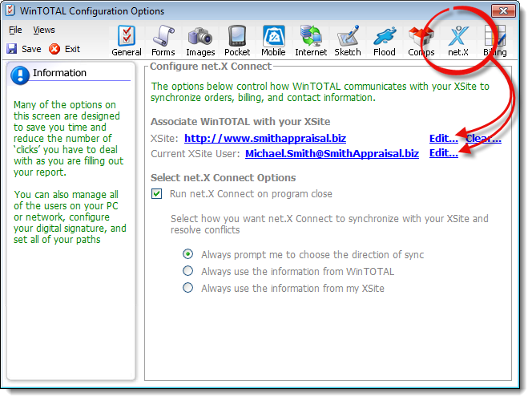Click the 'Associate WinTOTAL with your XSite' heading

[x=240, y=122]
